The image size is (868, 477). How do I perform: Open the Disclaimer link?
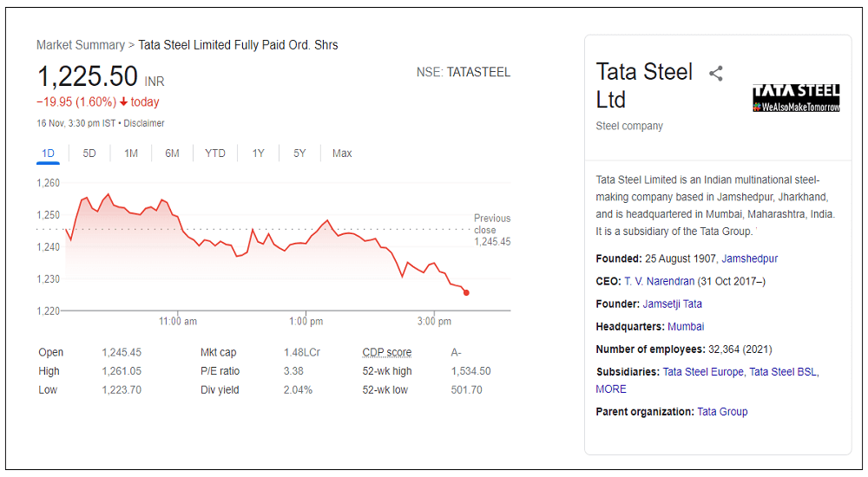(144, 123)
